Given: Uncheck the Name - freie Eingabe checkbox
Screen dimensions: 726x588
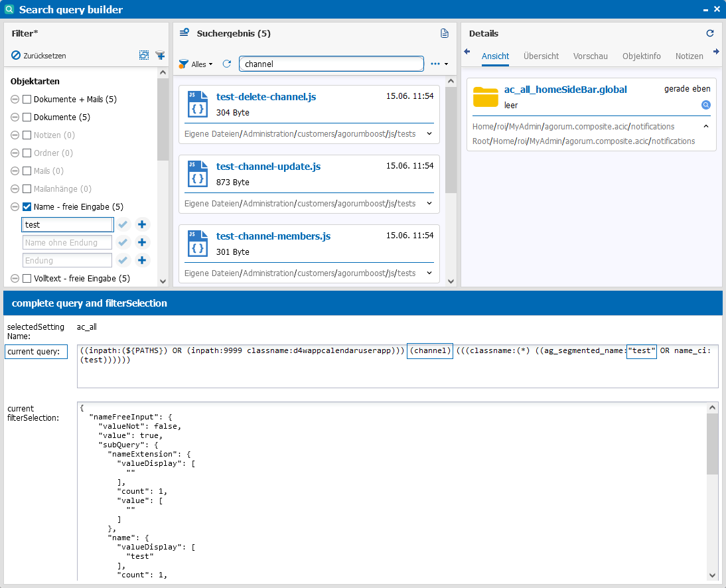Looking at the screenshot, I should 27,207.
